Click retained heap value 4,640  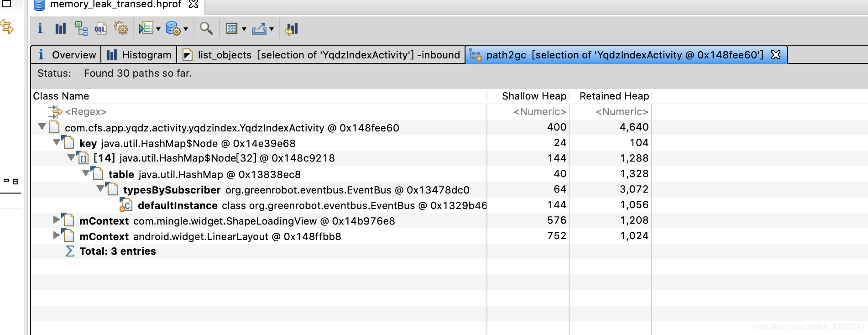click(634, 127)
